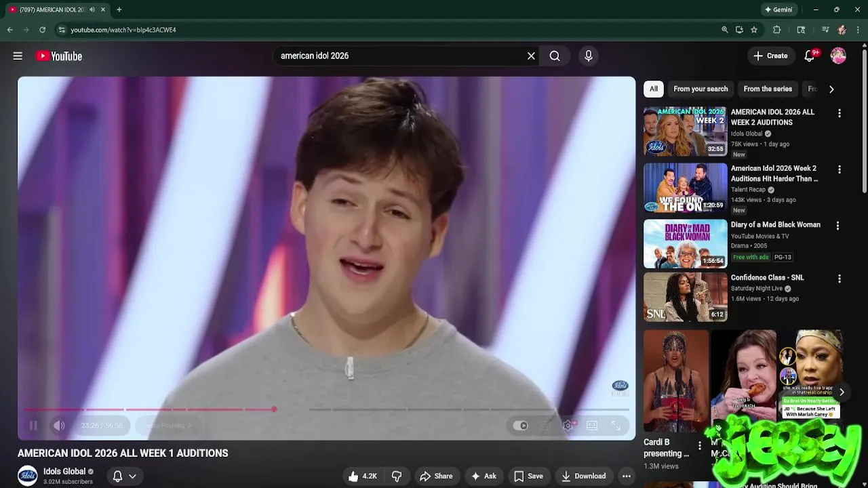Reload the page in Chrome

(42, 30)
